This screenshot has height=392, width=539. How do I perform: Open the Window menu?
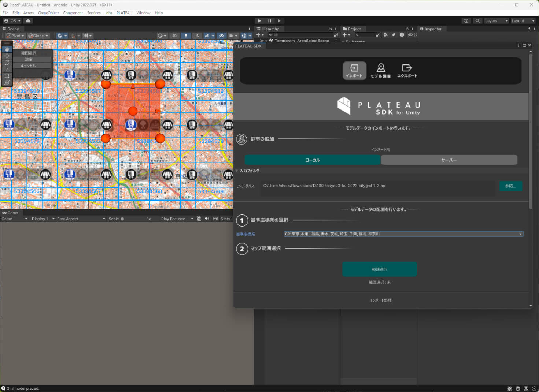coord(143,13)
